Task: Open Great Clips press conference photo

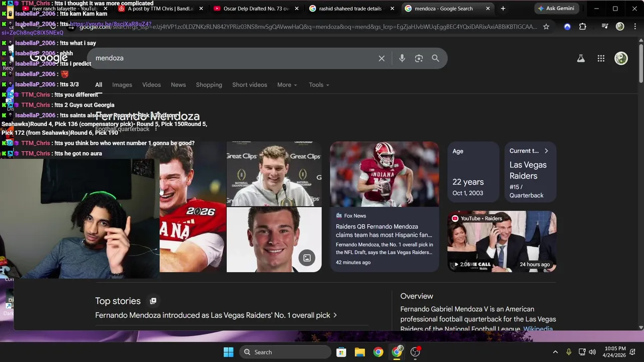Action: [x=274, y=174]
